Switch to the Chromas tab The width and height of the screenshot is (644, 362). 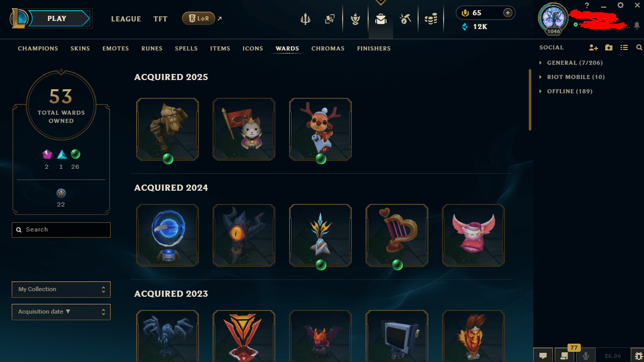coord(328,48)
